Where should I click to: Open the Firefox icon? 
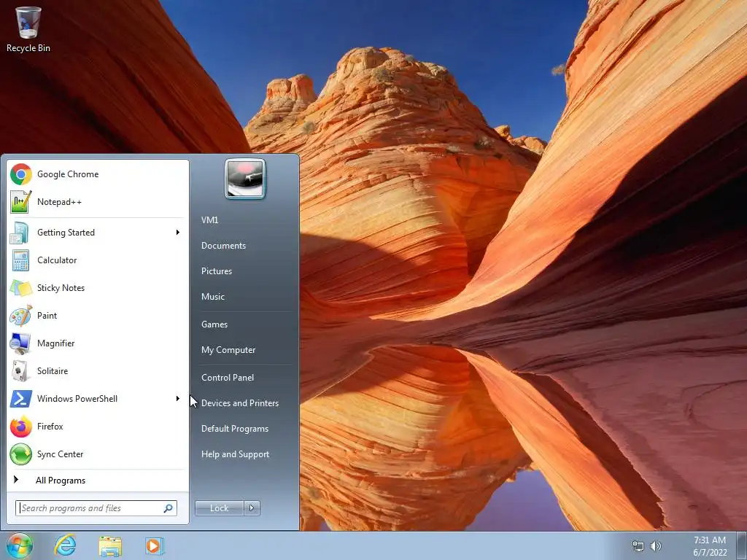pos(21,426)
